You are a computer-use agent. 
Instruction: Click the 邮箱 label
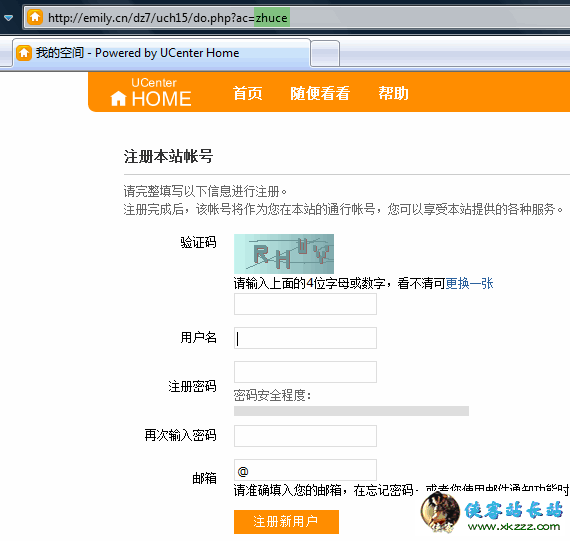pyautogui.click(x=204, y=478)
